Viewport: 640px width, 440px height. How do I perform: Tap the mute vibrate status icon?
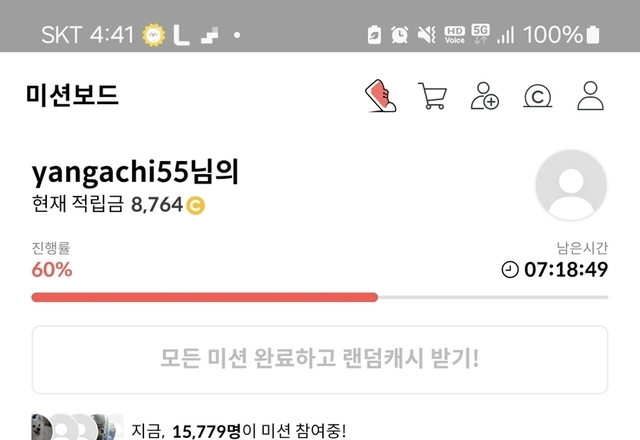(427, 34)
